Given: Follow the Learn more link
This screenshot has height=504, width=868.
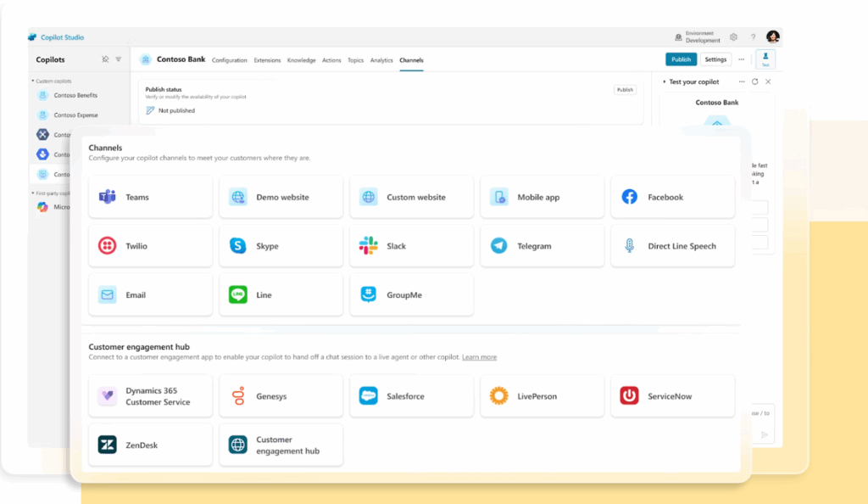Looking at the screenshot, I should click(x=480, y=357).
